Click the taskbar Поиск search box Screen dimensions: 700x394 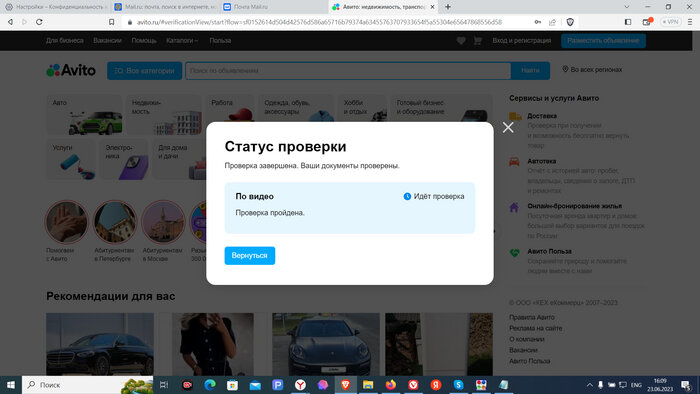tap(88, 385)
